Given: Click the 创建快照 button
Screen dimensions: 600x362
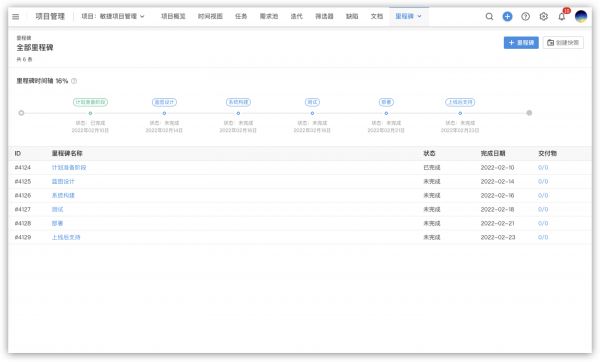Looking at the screenshot, I should 563,42.
